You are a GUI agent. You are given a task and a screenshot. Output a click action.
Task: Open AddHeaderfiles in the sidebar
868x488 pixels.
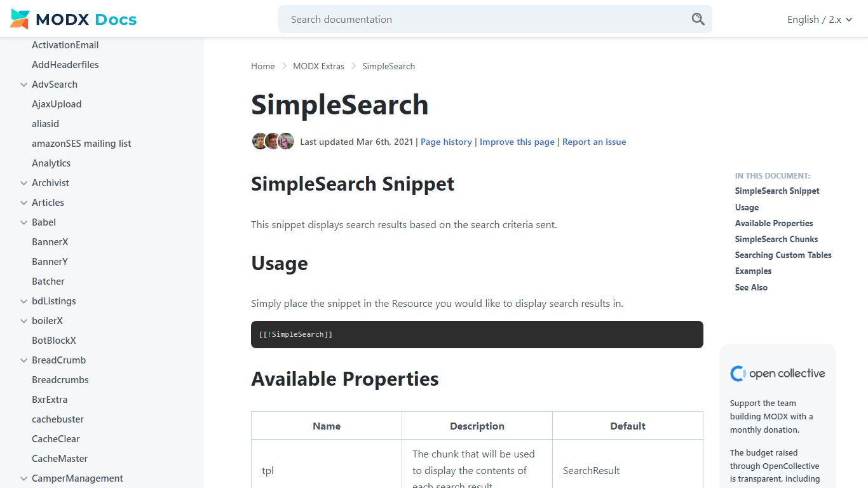tap(65, 65)
